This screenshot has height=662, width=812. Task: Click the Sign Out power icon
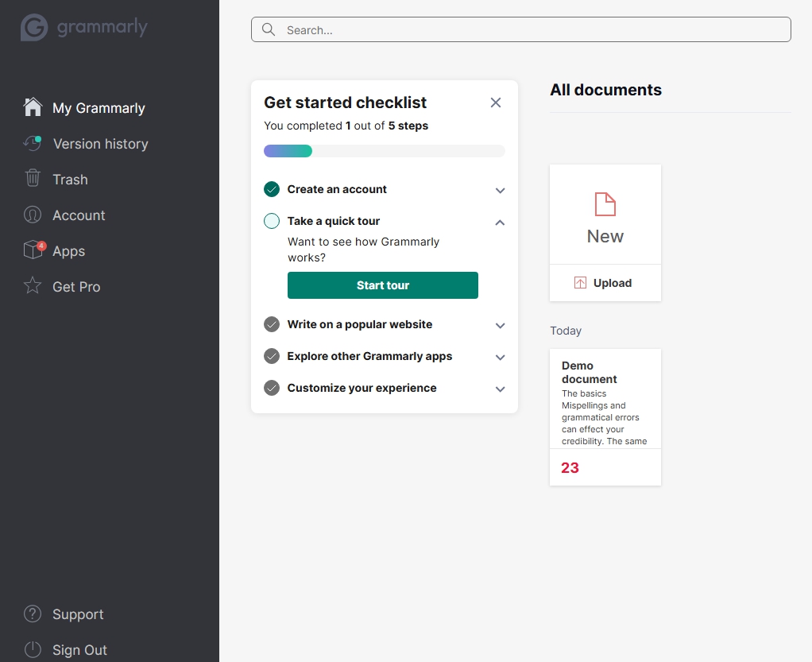coord(33,649)
